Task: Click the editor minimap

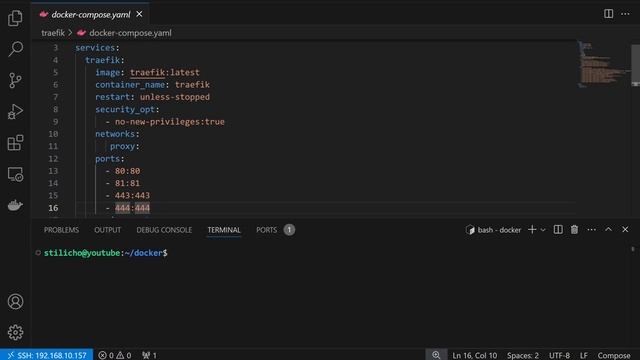Action: point(603,64)
